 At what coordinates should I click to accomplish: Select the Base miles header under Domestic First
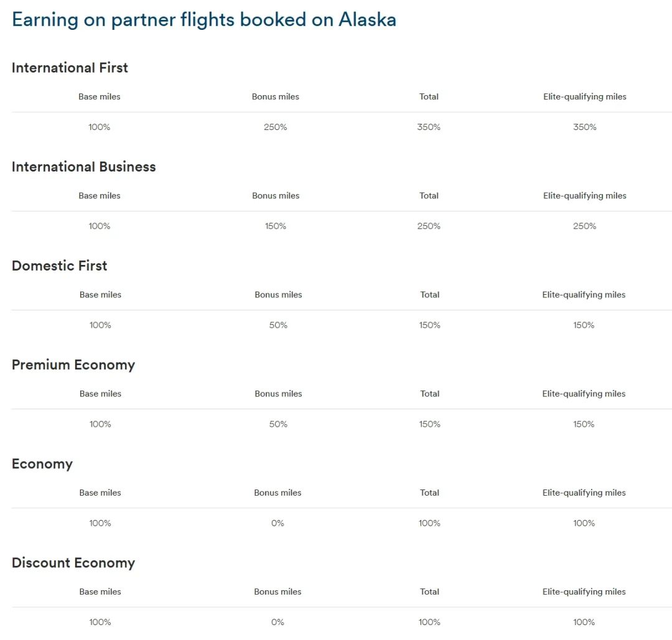[100, 295]
